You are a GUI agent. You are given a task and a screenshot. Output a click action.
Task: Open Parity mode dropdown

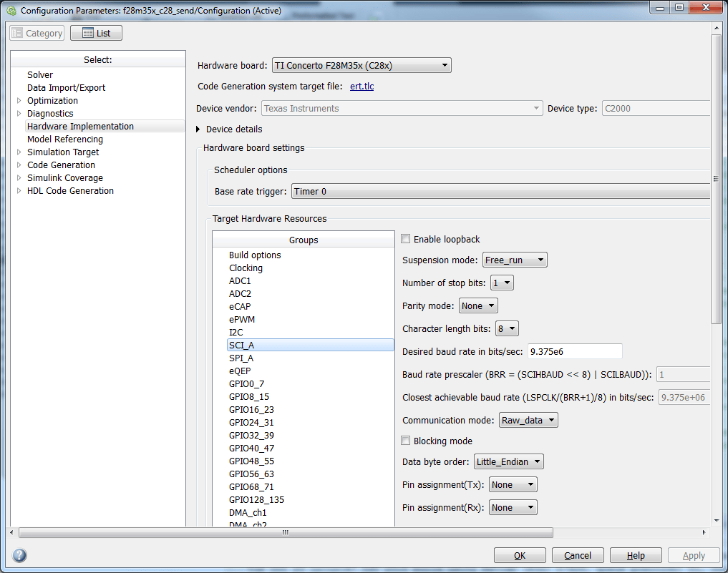click(478, 305)
